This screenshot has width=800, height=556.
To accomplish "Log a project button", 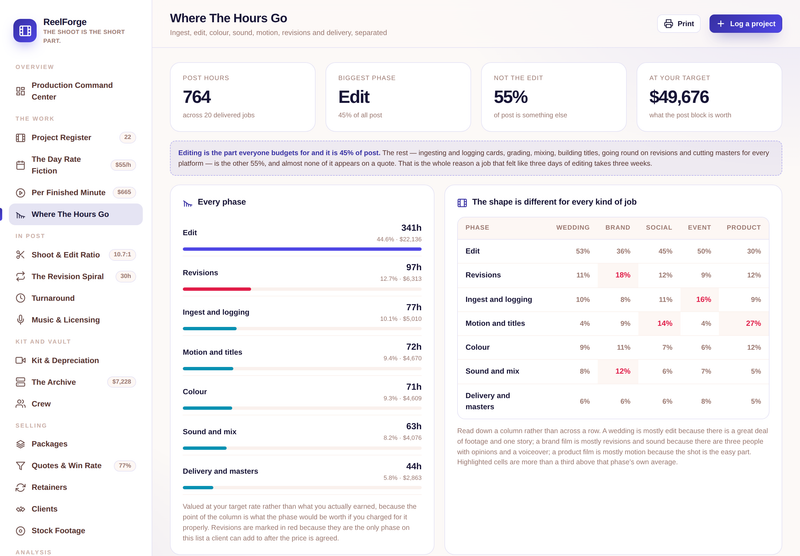I will 745,23.
